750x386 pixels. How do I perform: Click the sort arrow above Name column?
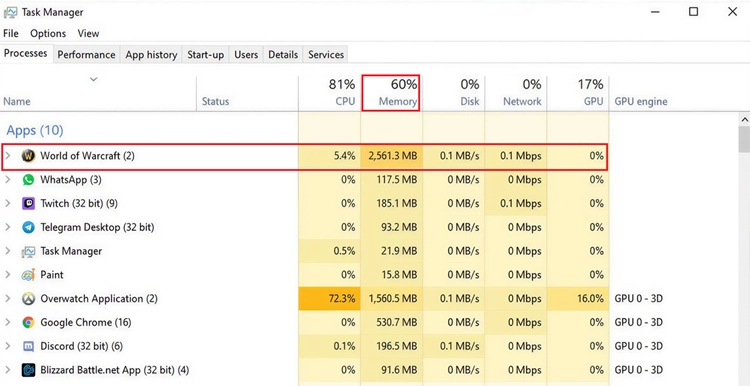point(94,79)
